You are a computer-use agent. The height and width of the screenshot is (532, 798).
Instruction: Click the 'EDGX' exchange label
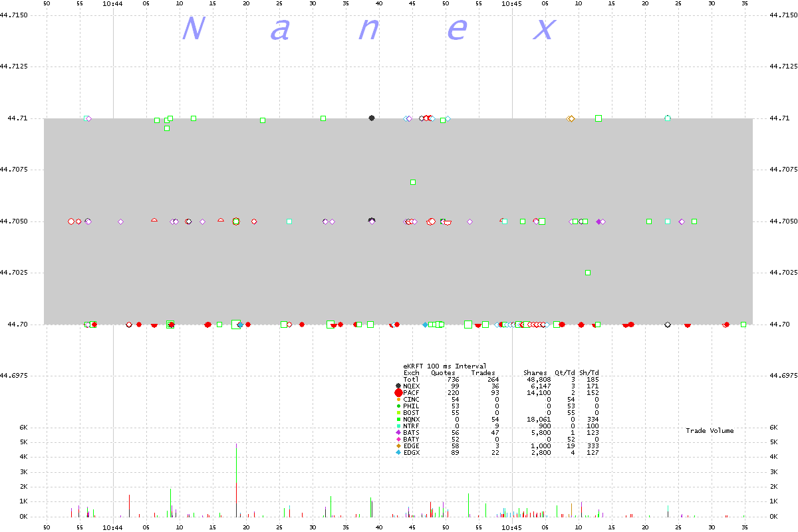(412, 452)
